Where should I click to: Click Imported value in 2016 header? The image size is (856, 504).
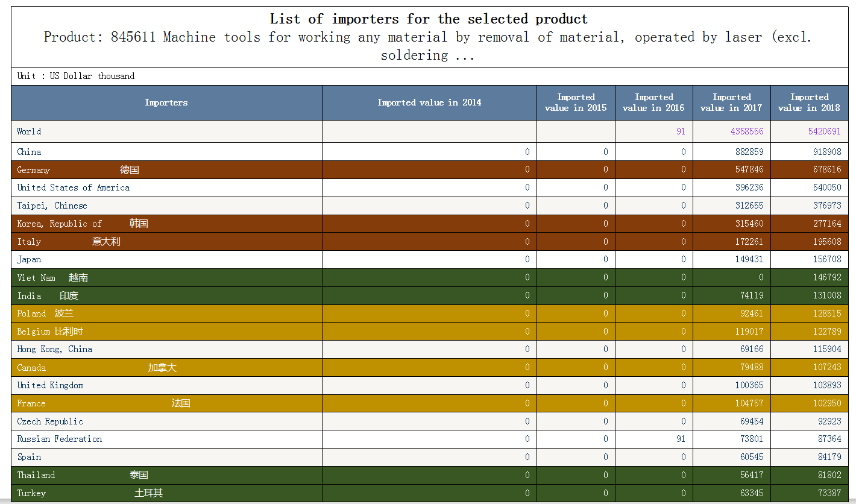[653, 102]
